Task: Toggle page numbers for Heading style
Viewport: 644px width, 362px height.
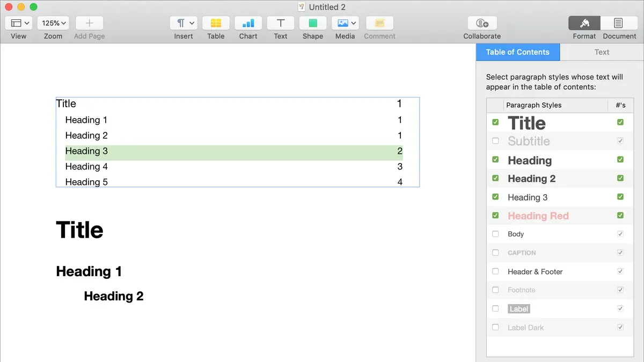Action: (620, 160)
